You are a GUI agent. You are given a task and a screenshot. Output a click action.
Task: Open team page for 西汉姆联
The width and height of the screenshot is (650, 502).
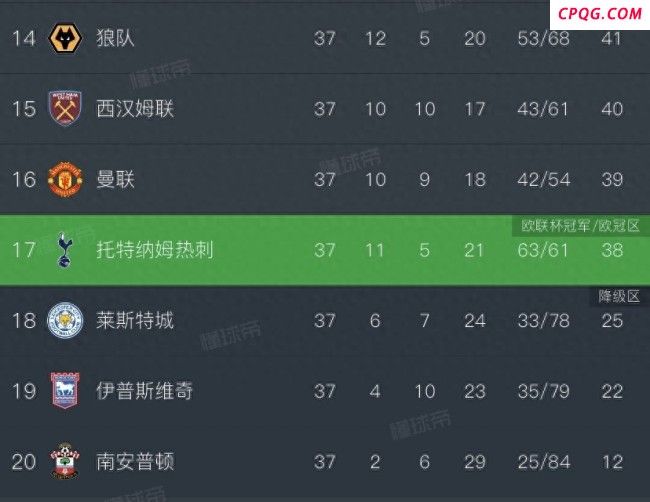(135, 109)
